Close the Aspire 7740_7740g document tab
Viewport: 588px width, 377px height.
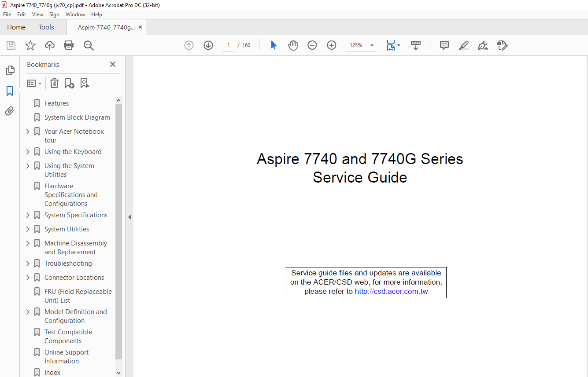[140, 27]
